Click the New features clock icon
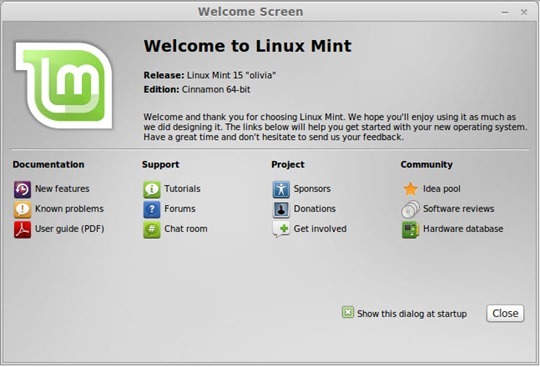 pos(22,189)
